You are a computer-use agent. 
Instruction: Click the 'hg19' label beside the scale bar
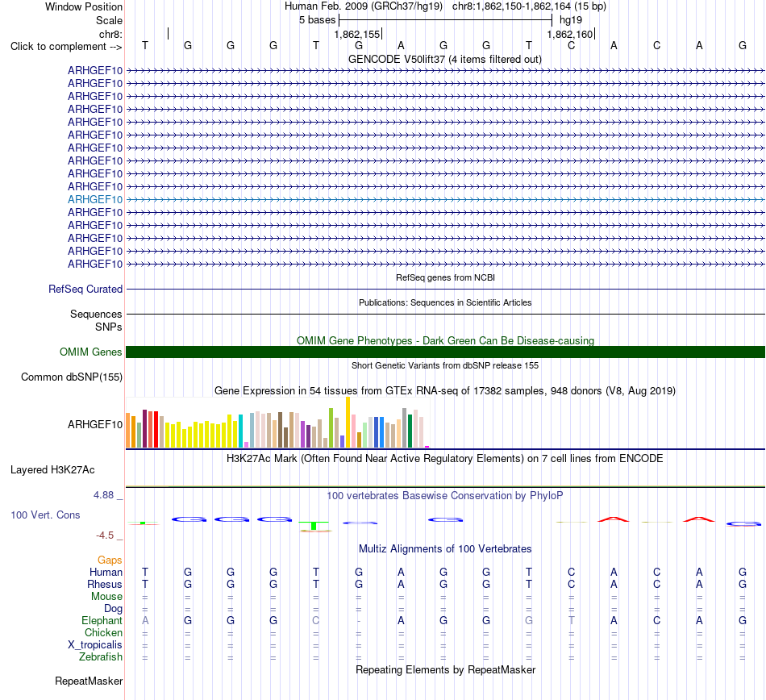571,20
